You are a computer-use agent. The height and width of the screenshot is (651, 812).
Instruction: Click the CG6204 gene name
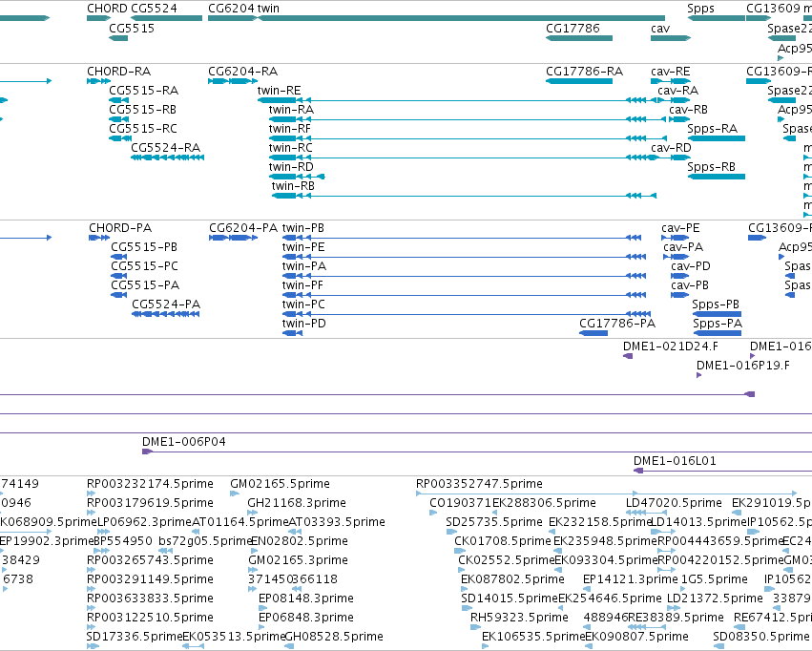coord(231,9)
